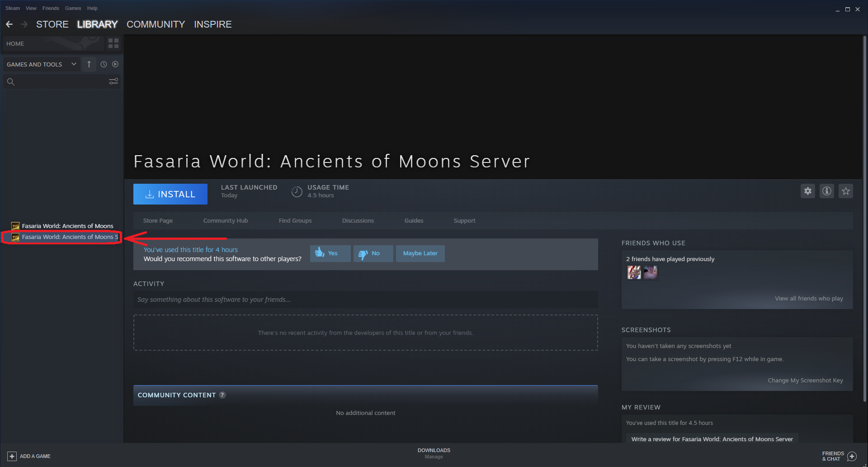Click the Community Content help question mark
The image size is (868, 467).
coord(222,395)
